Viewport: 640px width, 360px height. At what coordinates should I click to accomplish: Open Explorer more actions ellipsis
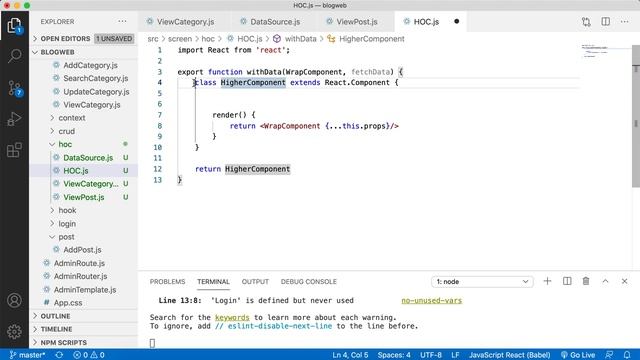click(x=122, y=22)
